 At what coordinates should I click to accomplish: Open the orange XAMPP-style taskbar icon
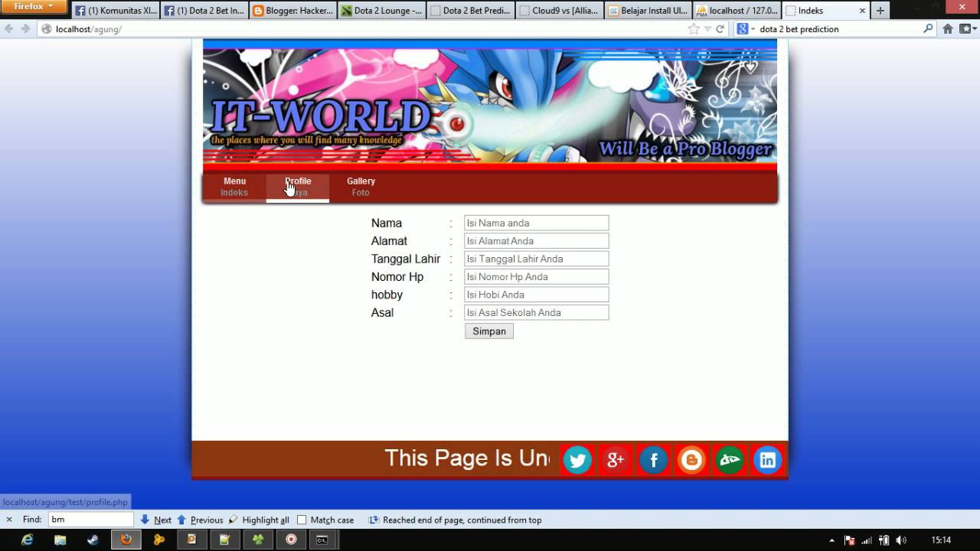[x=159, y=540]
